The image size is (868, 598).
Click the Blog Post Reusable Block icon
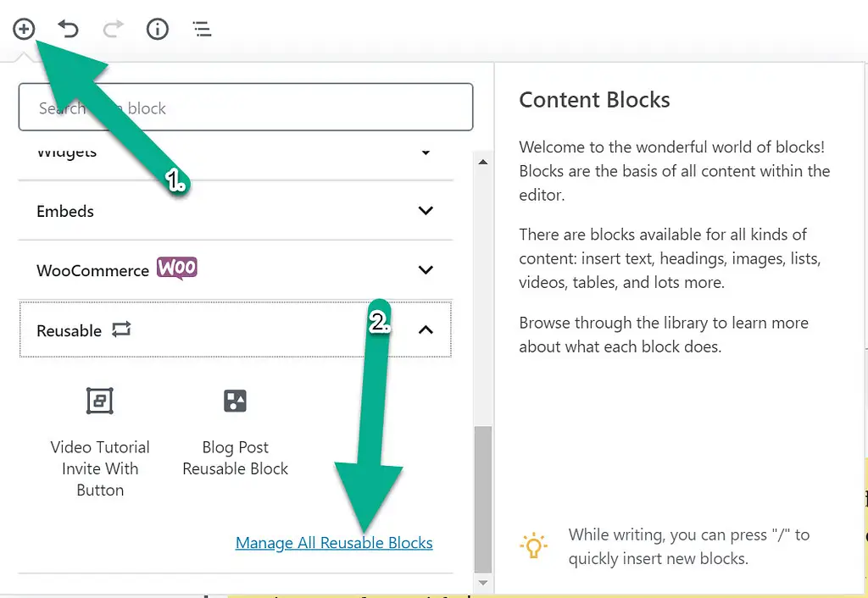[x=235, y=401]
